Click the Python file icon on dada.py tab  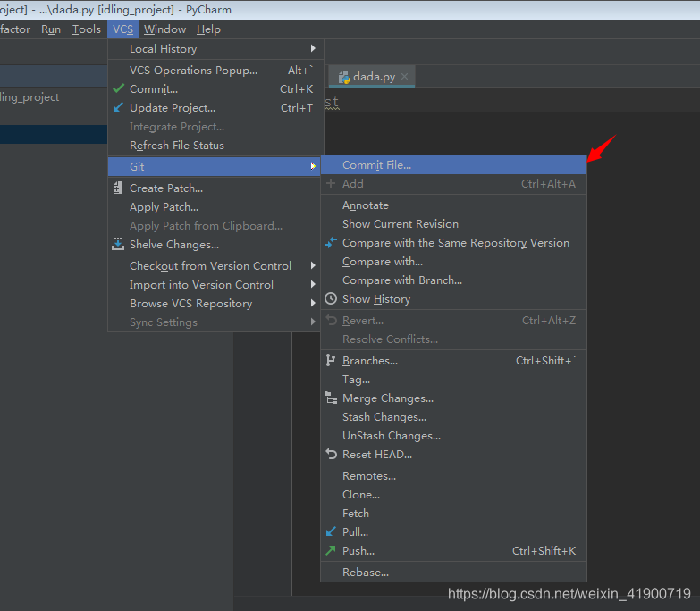344,77
